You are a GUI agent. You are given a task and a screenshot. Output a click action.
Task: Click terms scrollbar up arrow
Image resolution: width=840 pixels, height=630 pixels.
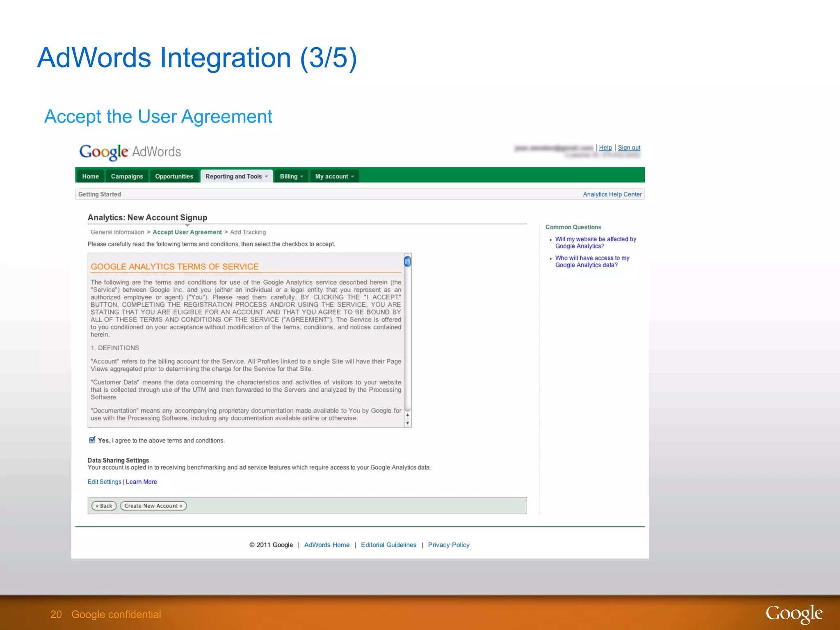point(408,415)
